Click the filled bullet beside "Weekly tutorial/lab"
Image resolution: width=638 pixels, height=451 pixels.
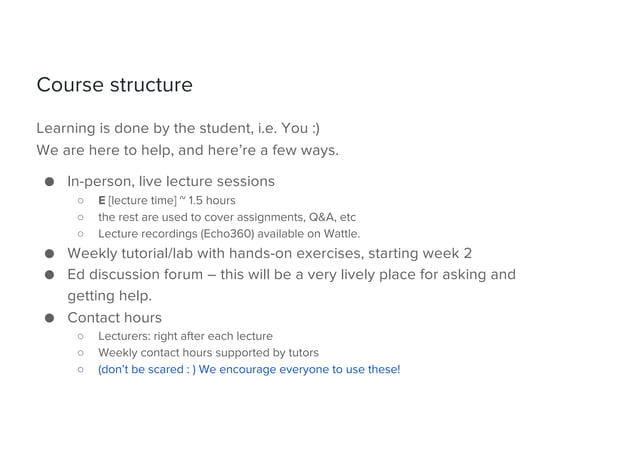click(x=48, y=254)
